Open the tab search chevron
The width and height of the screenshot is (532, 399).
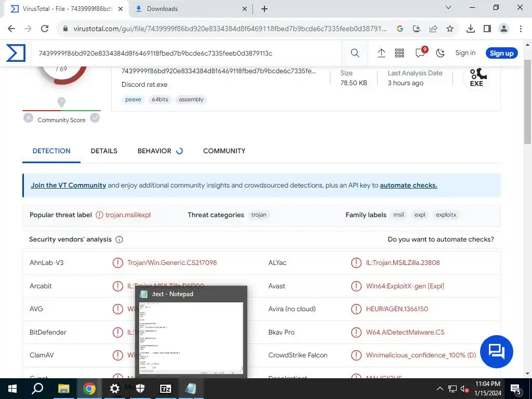pos(448,7)
